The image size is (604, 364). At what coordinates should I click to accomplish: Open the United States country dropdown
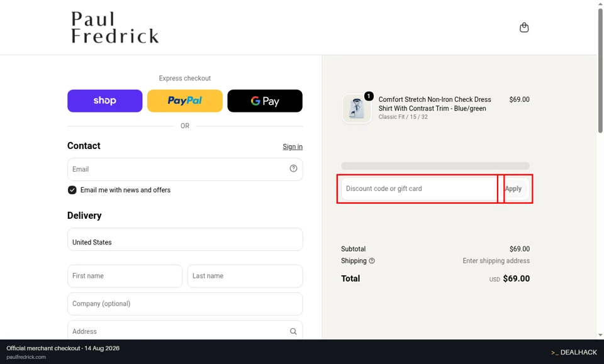[x=185, y=240]
